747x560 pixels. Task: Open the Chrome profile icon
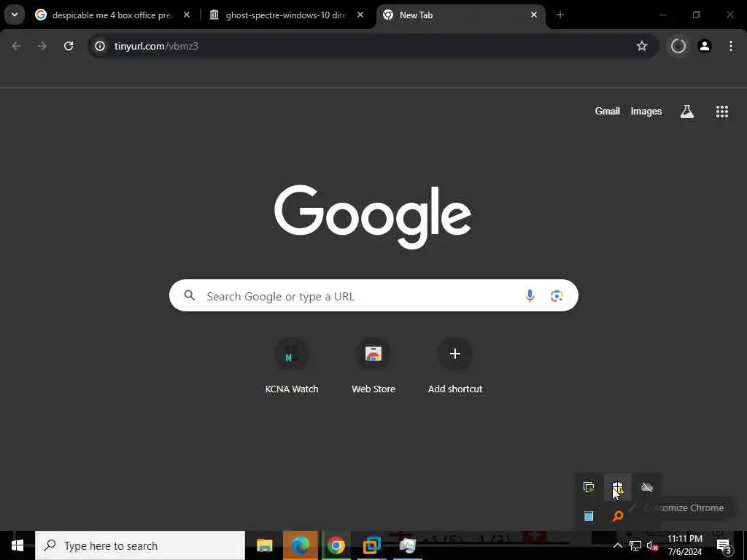coord(705,46)
